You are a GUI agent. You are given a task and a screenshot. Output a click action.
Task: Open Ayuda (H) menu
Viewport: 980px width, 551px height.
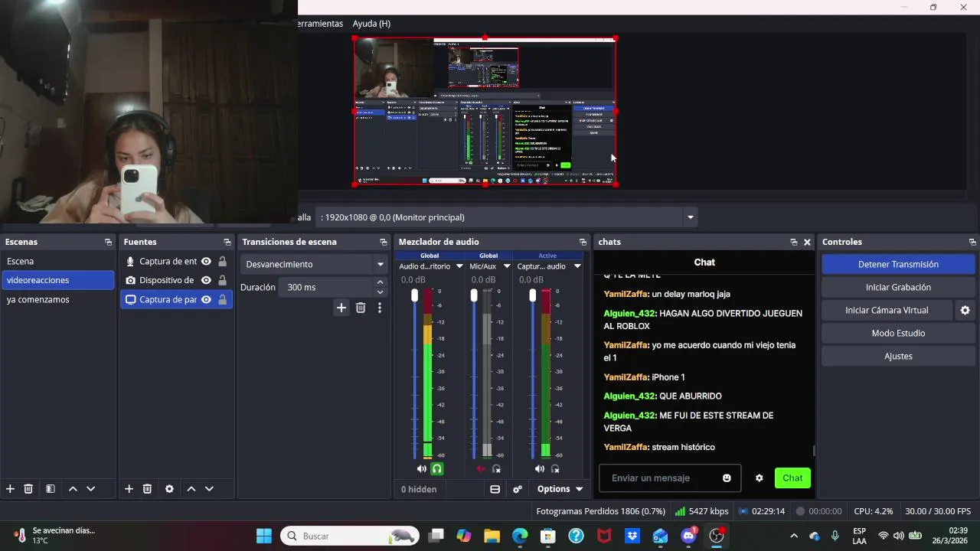(x=371, y=24)
